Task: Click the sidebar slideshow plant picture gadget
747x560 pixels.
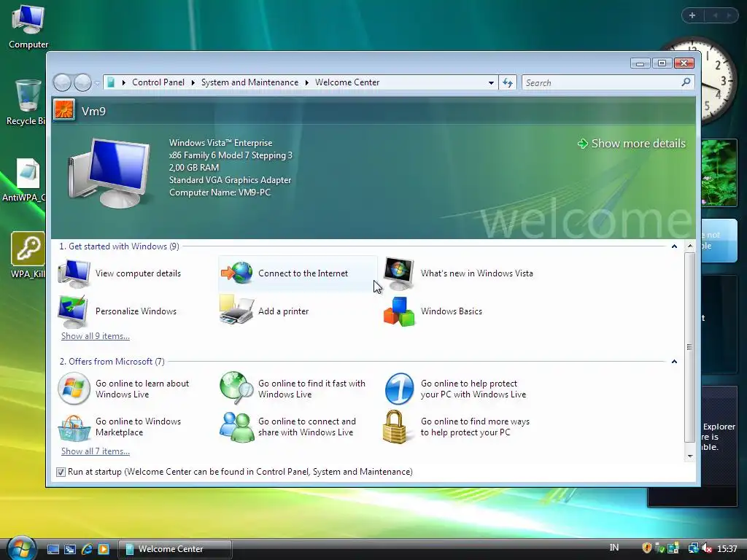Action: (719, 173)
